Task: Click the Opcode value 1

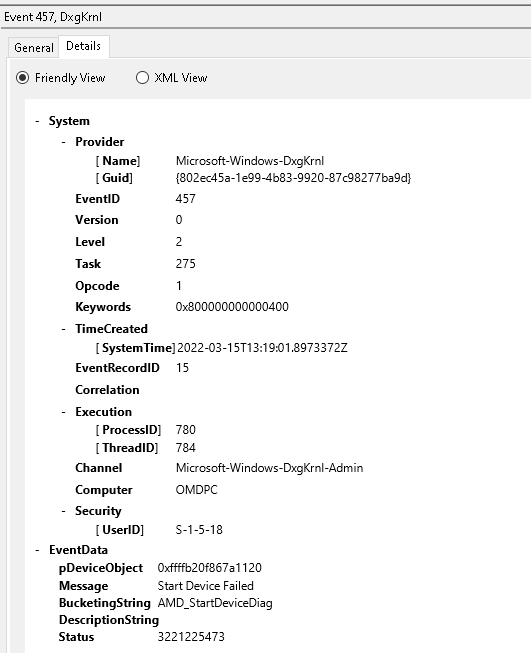Action: click(179, 286)
